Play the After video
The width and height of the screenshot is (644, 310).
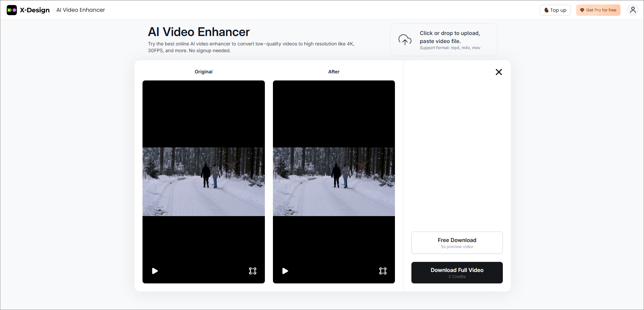click(285, 271)
